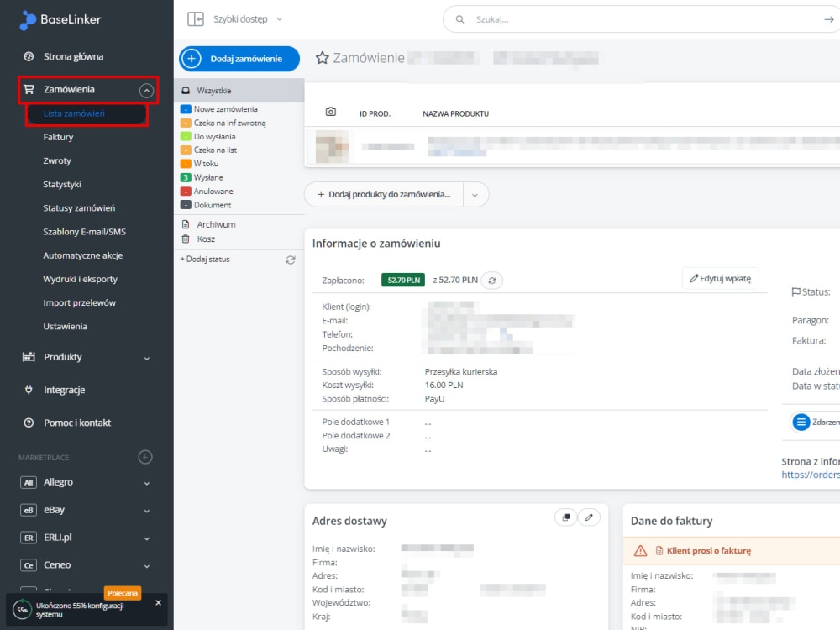Click the Strona główna dashboard icon
This screenshot has height=630, width=840.
tap(29, 56)
